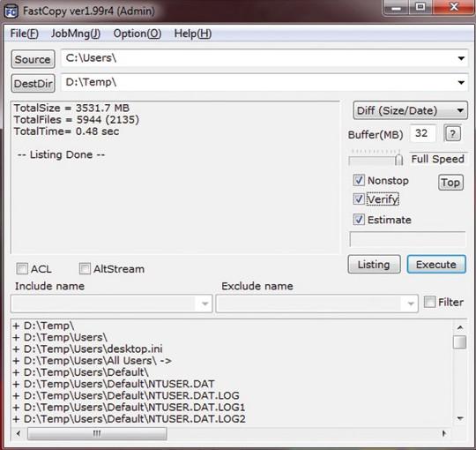This screenshot has height=450, width=476.
Task: Open the Exclude name combo box
Action: (316, 304)
